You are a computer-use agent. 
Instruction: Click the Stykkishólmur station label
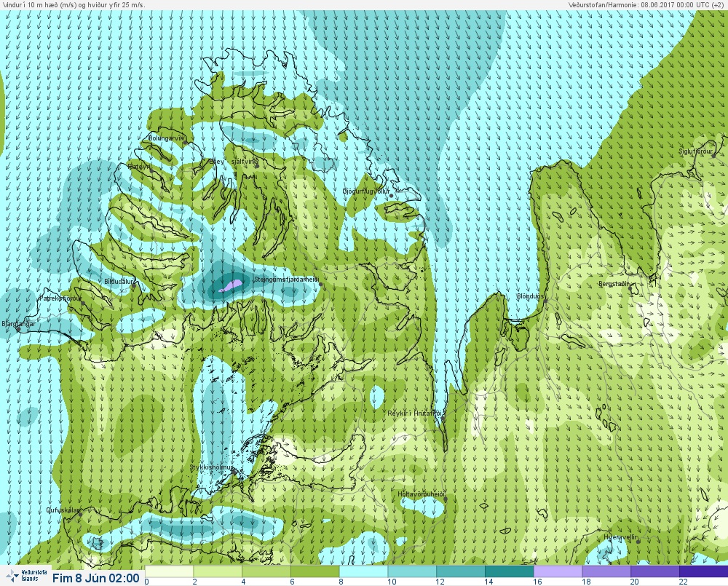211,467
